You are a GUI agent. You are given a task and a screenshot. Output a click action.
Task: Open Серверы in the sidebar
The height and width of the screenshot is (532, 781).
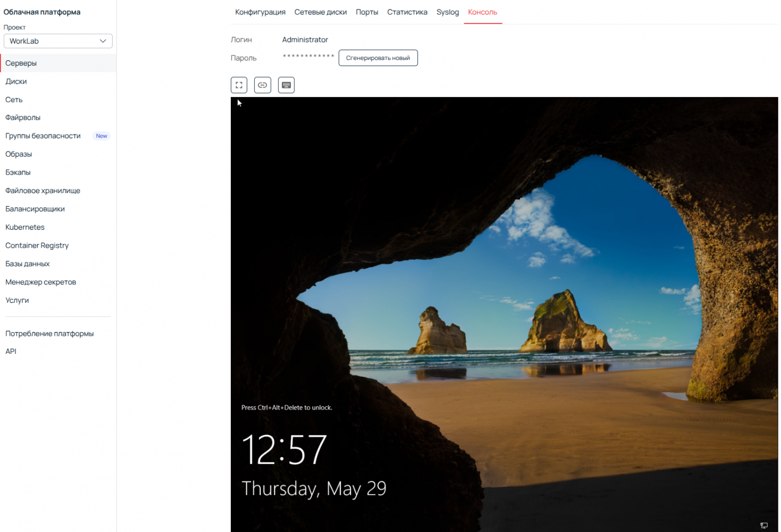(x=58, y=63)
